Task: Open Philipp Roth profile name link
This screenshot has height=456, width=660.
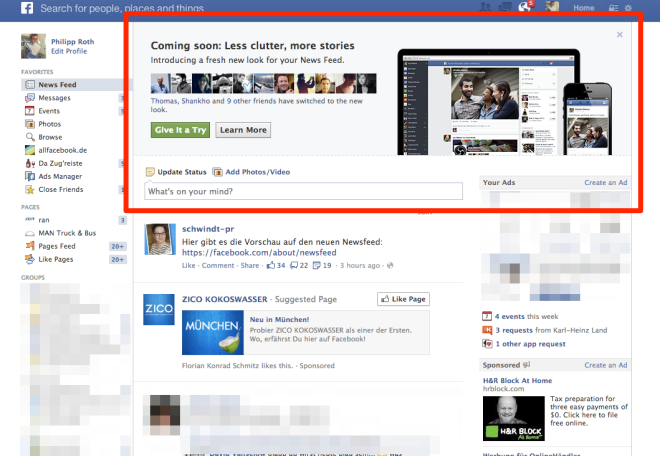Action: [72, 42]
